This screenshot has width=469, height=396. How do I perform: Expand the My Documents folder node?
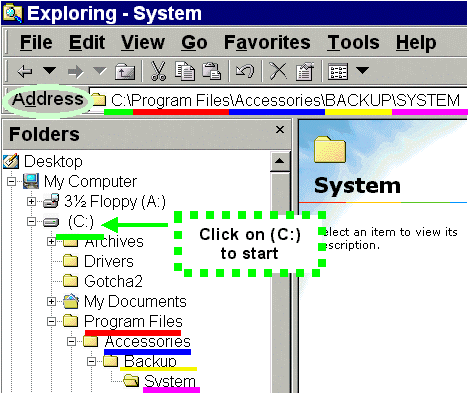51,302
